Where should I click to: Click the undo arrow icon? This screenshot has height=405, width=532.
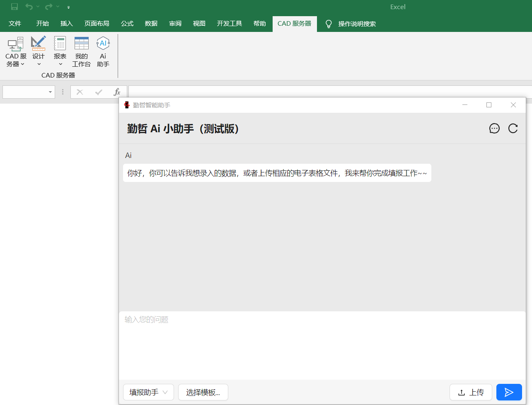point(29,7)
